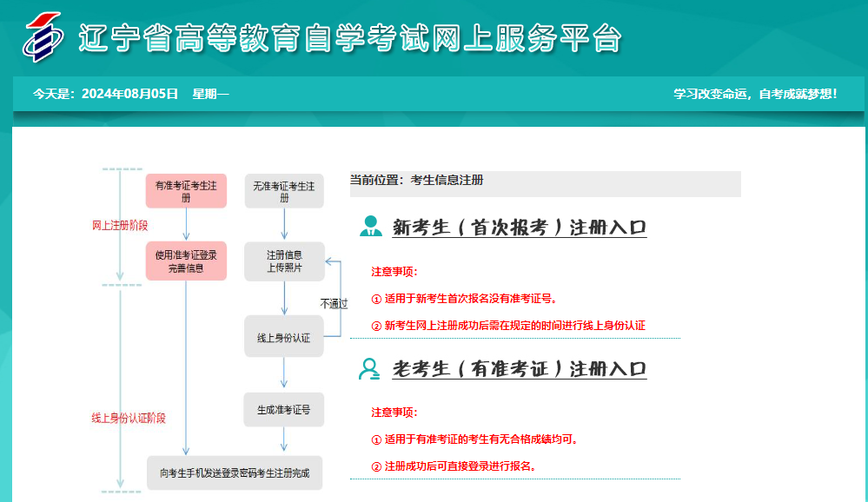
Task: Select the 注册信息上传照片 step box
Action: (x=284, y=261)
